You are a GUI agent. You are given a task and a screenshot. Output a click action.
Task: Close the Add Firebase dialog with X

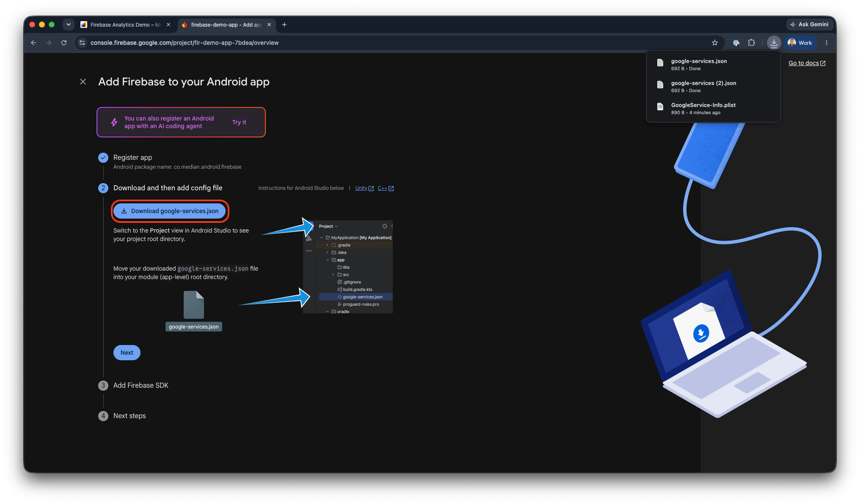[x=83, y=82]
